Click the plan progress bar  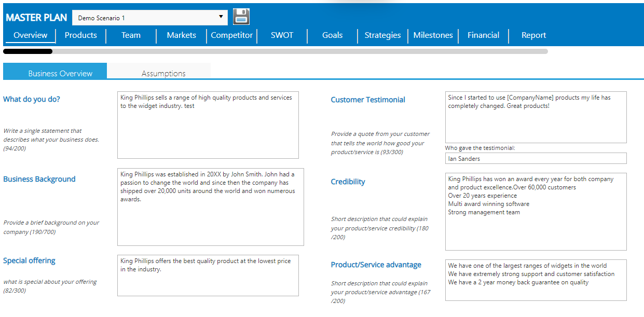click(275, 51)
